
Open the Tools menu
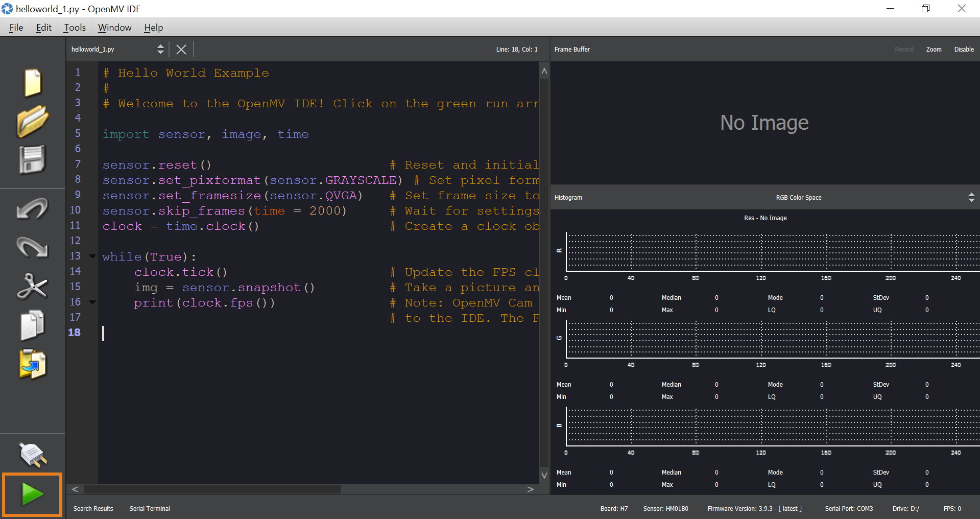pyautogui.click(x=75, y=28)
